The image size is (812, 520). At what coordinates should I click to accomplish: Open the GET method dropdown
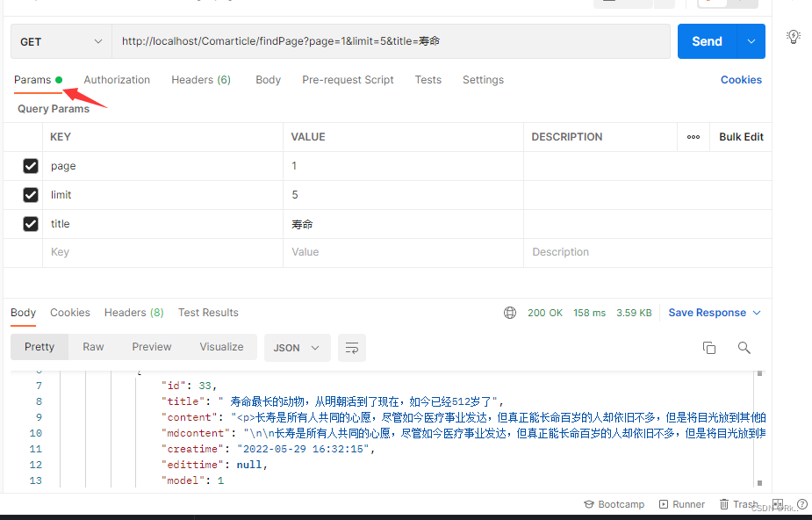coord(61,41)
